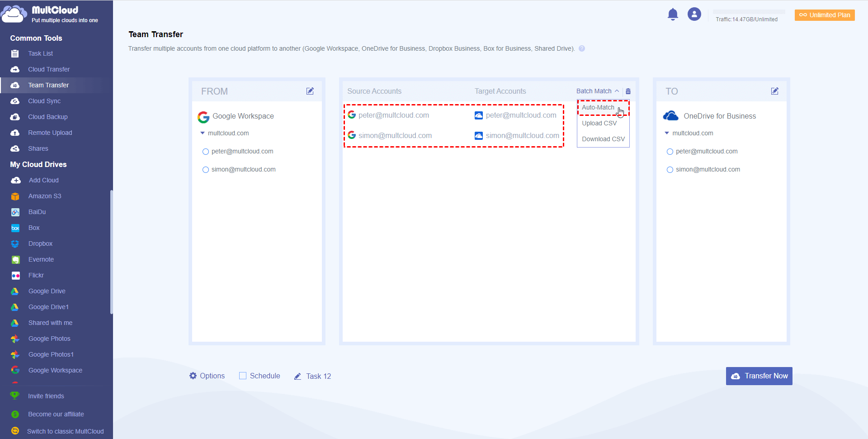
Task: Click the Cloud Transfer sidebar icon
Action: click(15, 69)
